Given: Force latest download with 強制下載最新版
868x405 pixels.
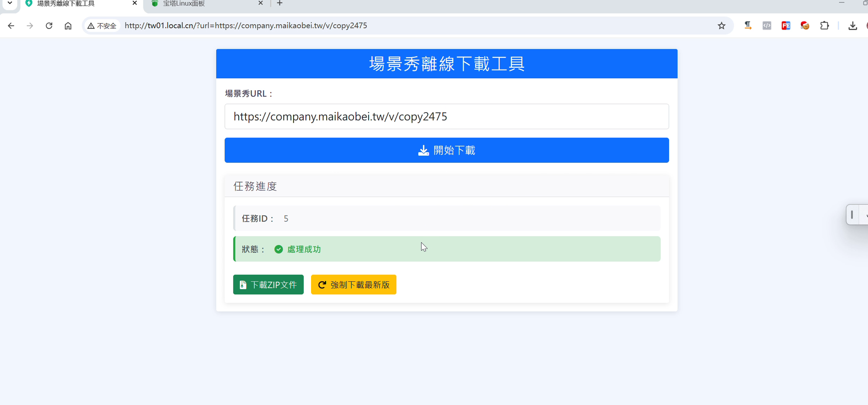Looking at the screenshot, I should (353, 285).
